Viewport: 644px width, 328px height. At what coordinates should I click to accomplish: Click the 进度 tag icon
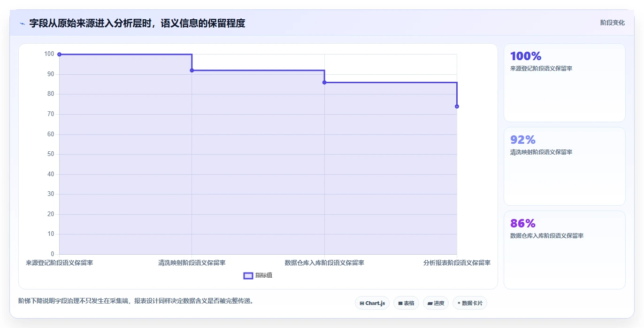click(430, 304)
